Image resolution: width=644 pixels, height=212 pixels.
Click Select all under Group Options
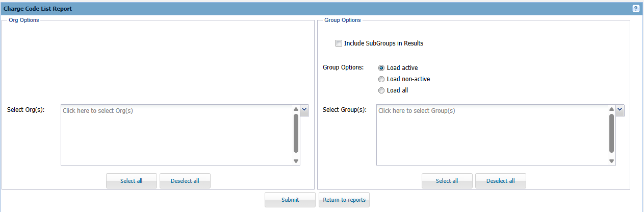pyautogui.click(x=447, y=181)
